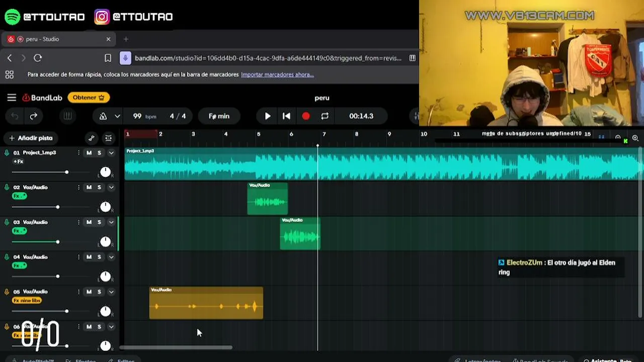Expand track 05 options chevron

pos(111,292)
